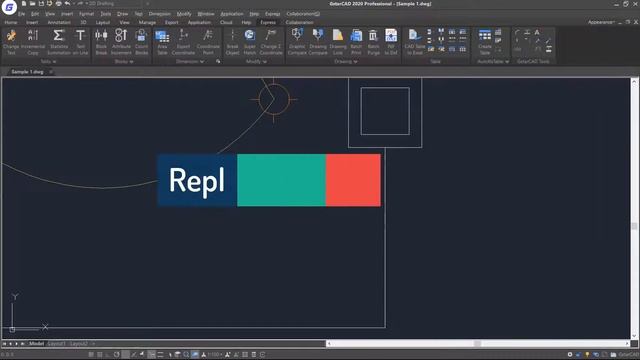The height and width of the screenshot is (360, 640).
Task: Expand the AutoXlsTable panel dropdown
Action: 493,62
